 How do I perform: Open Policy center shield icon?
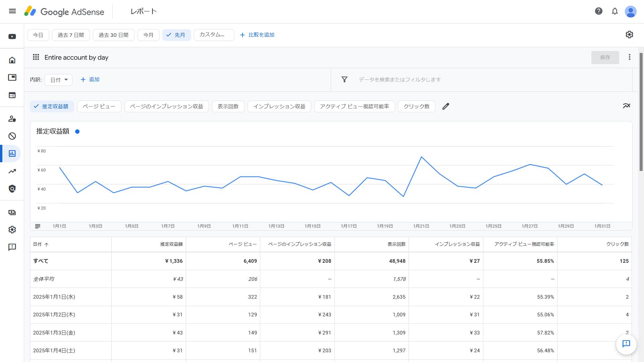click(12, 189)
